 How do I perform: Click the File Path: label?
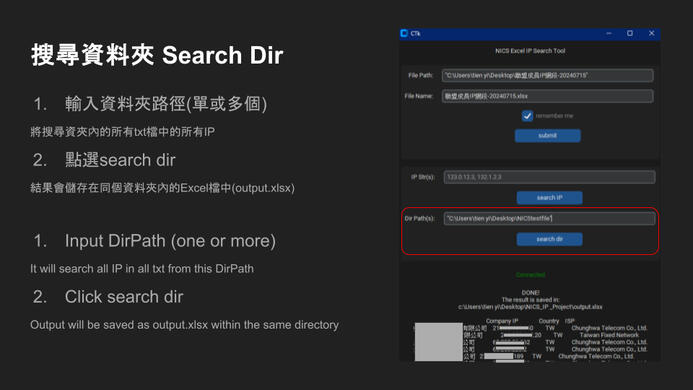(420, 76)
